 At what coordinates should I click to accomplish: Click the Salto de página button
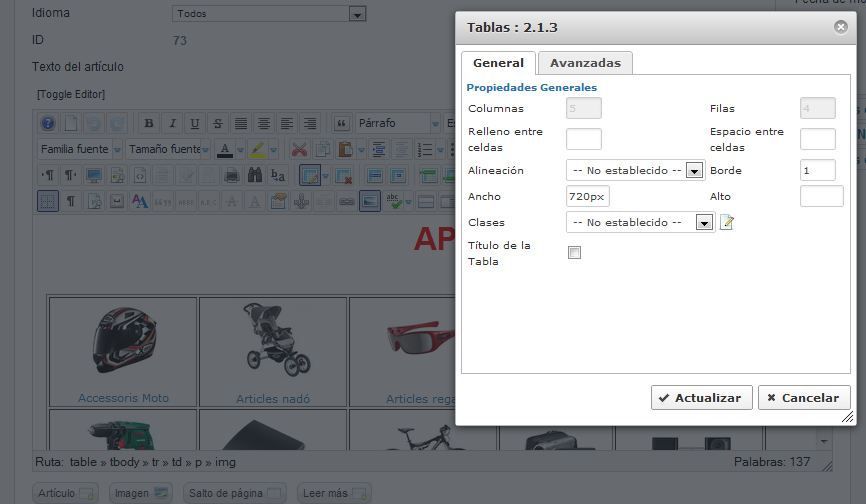coord(235,493)
